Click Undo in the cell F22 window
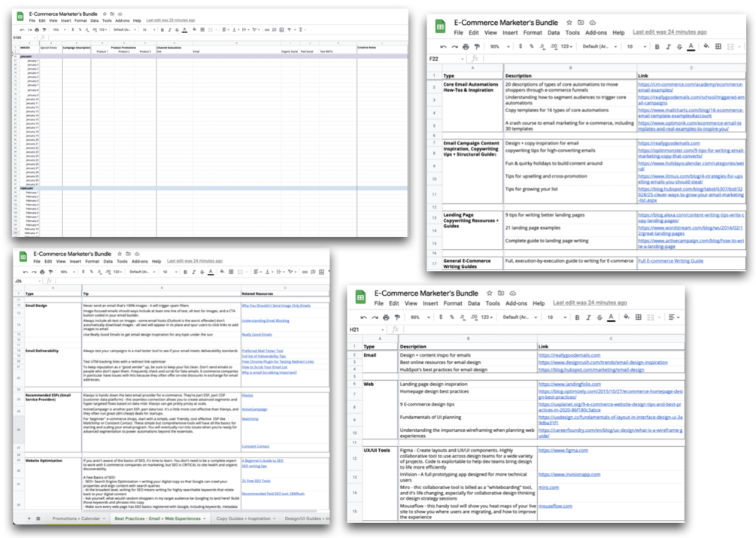The height and width of the screenshot is (538, 756). tap(443, 47)
